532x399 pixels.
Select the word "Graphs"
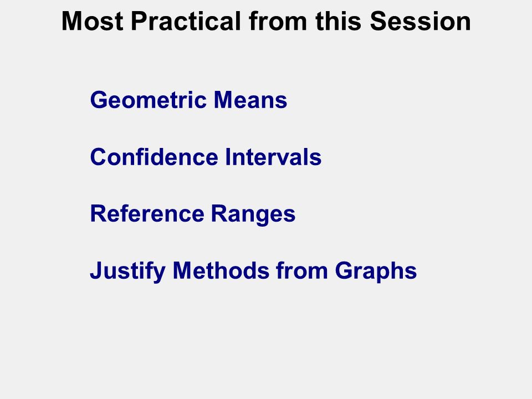pos(376,272)
